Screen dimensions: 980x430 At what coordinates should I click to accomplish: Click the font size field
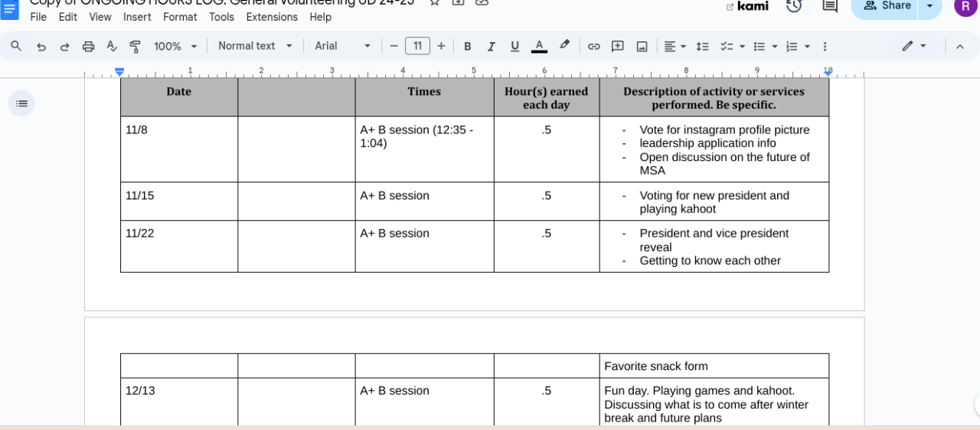(x=417, y=46)
